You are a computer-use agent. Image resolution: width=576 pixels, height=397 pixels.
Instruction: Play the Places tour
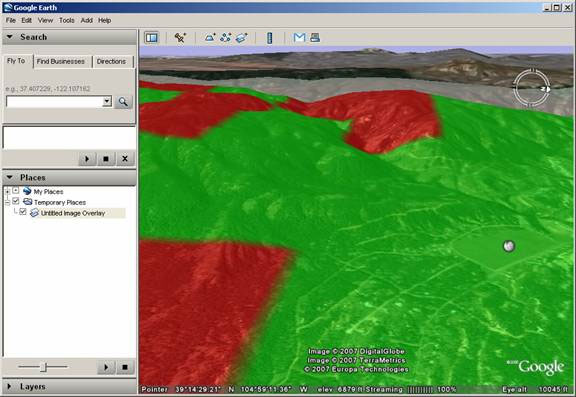click(x=106, y=367)
